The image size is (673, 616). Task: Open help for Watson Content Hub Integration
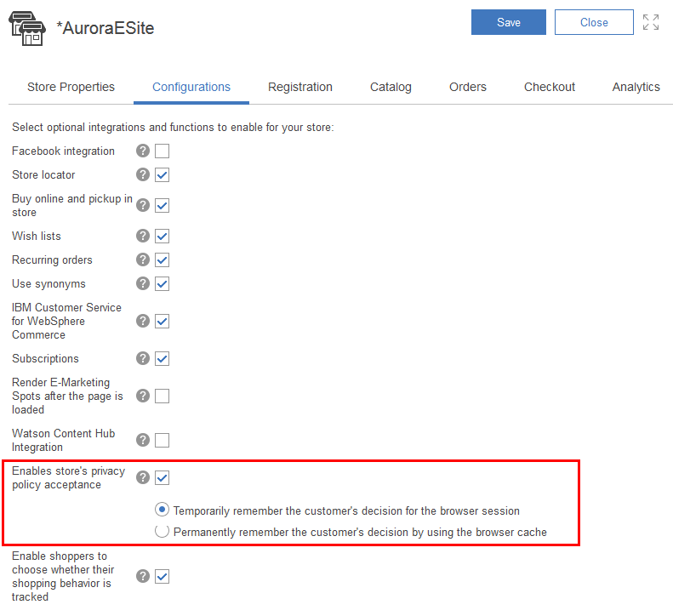point(143,440)
